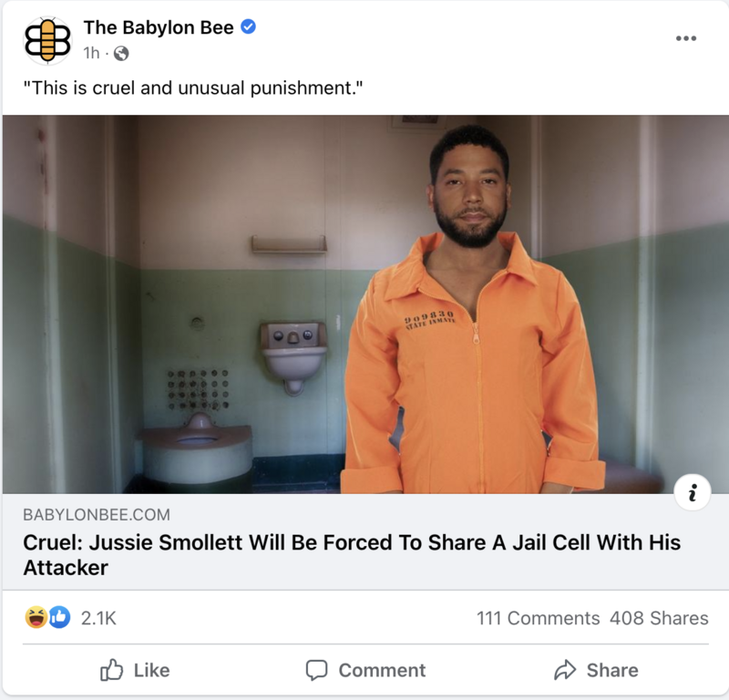Open The Babylon Bee profile picture
This screenshot has width=729, height=700.
point(47,40)
